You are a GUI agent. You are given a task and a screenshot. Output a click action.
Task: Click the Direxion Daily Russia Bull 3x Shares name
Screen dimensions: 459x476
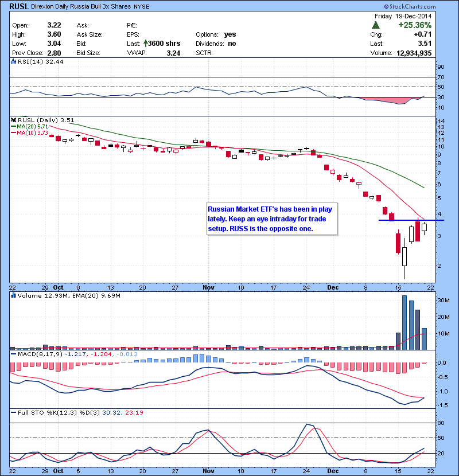81,6
